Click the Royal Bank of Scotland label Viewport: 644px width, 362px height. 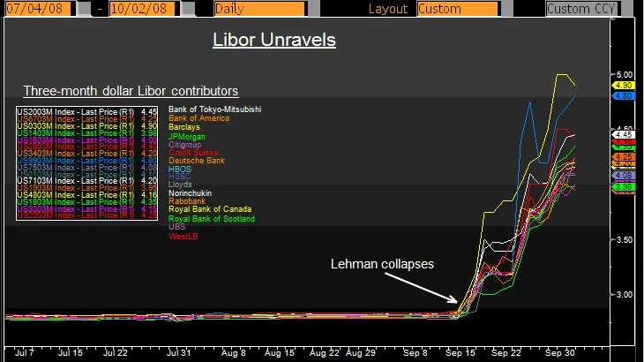click(x=212, y=219)
